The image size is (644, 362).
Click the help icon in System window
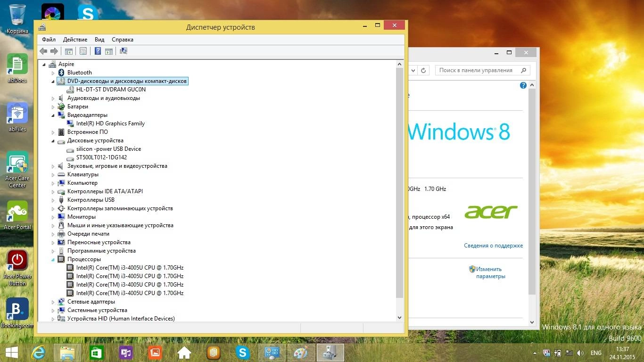(523, 85)
